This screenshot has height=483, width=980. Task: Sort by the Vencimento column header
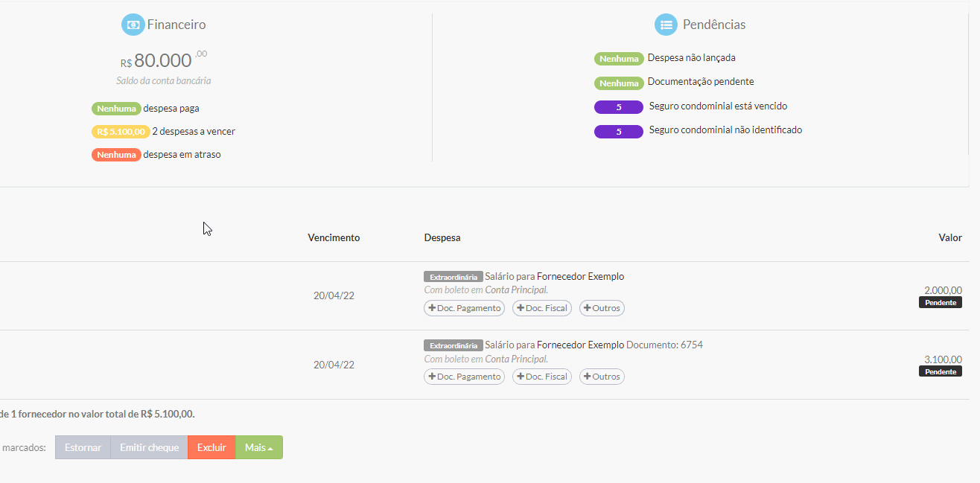point(334,238)
